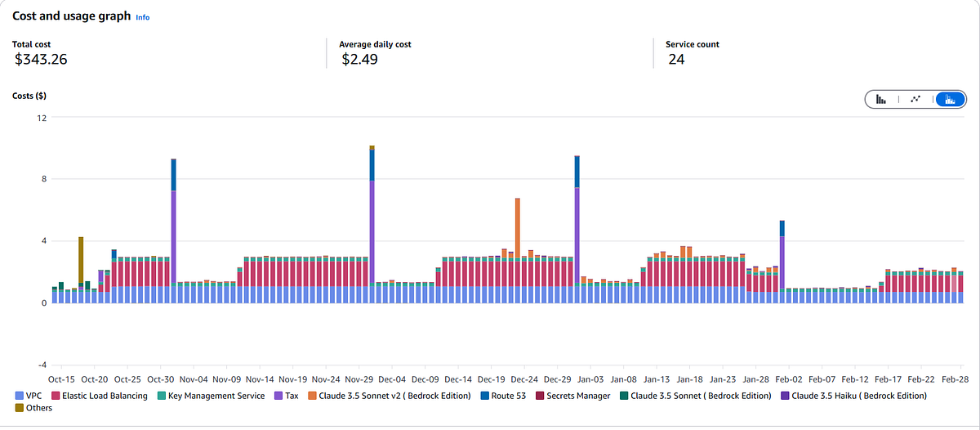Click the average daily cost value $2.49
Image resolution: width=980 pixels, height=430 pixels.
pyautogui.click(x=359, y=60)
